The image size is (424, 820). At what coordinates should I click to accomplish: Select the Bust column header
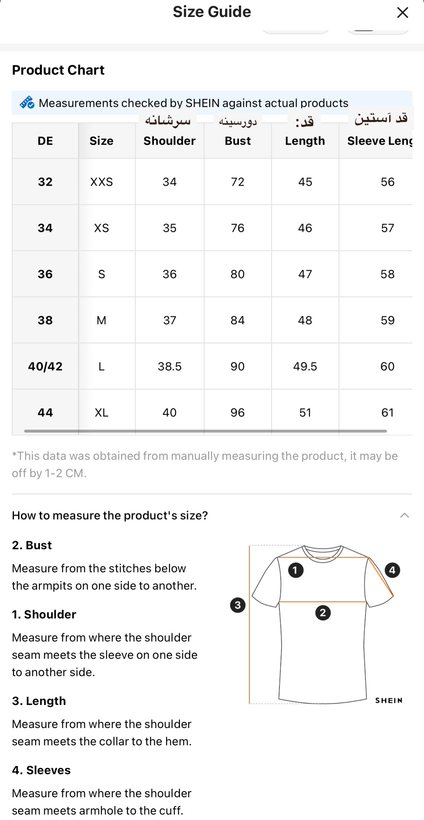pos(238,141)
